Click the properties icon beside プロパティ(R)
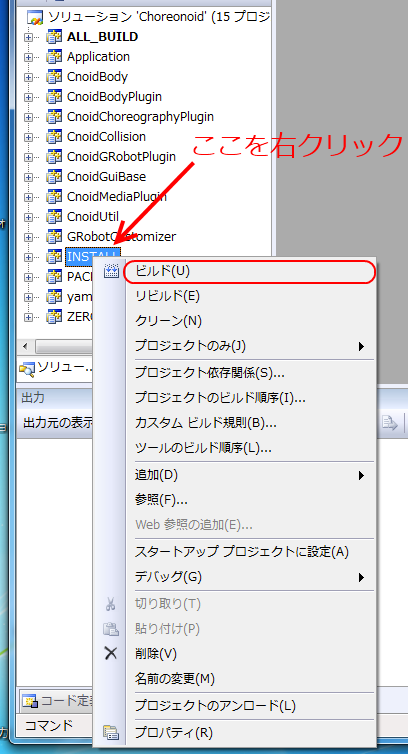The image size is (408, 754). (x=111, y=733)
